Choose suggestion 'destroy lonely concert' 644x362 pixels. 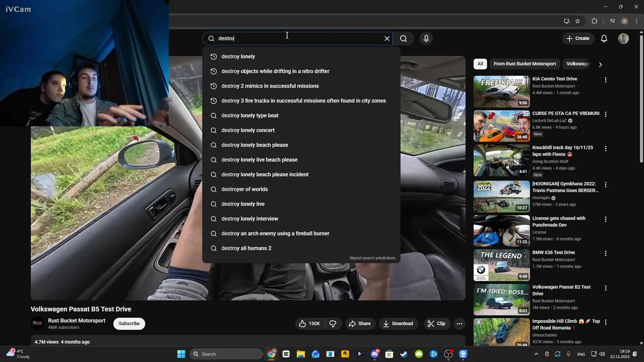301,130
